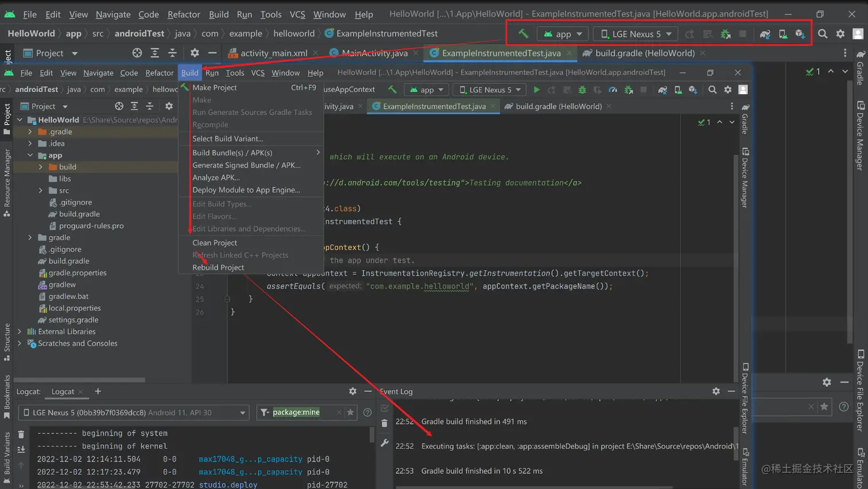Open Event Log wrench settings icon

385,443
